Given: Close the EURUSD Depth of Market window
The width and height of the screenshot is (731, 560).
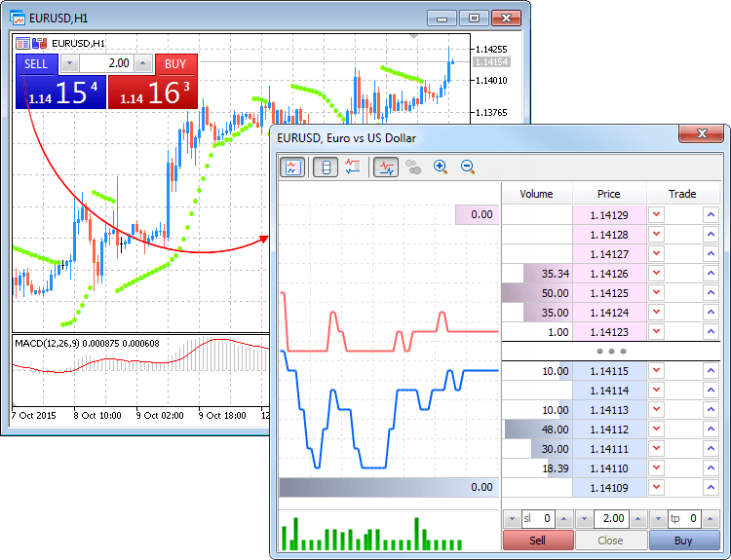Looking at the screenshot, I should pos(702,133).
